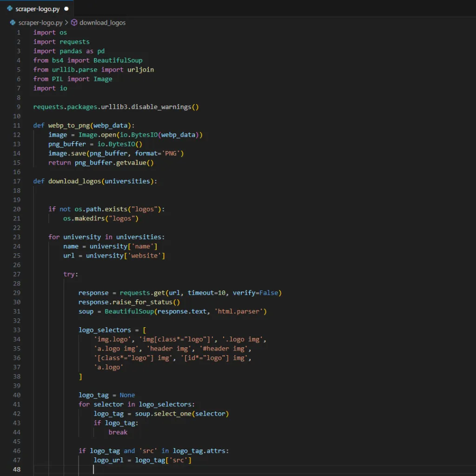Viewport: 476px width, 476px height.
Task: Click 'select_one' on line 42
Action: pos(172,414)
